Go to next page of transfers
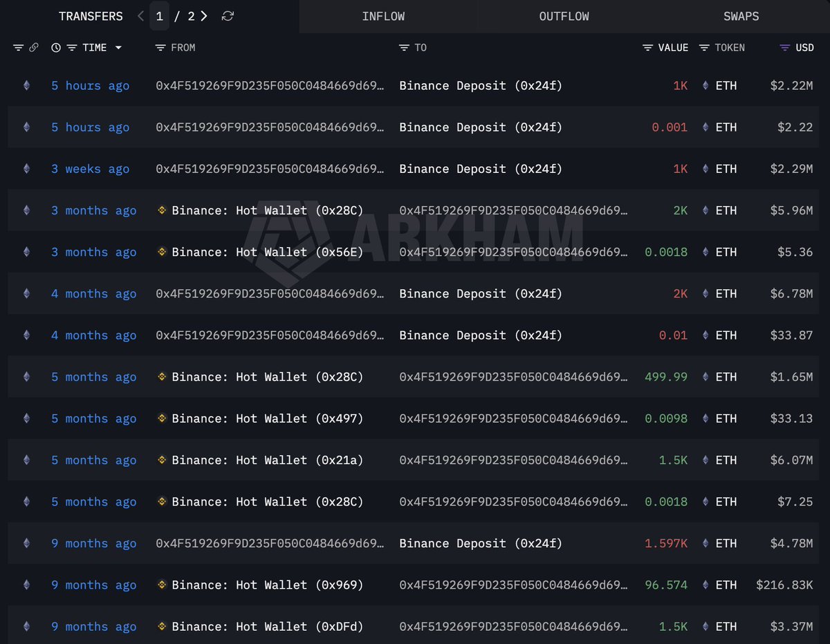This screenshot has height=644, width=830. click(204, 16)
